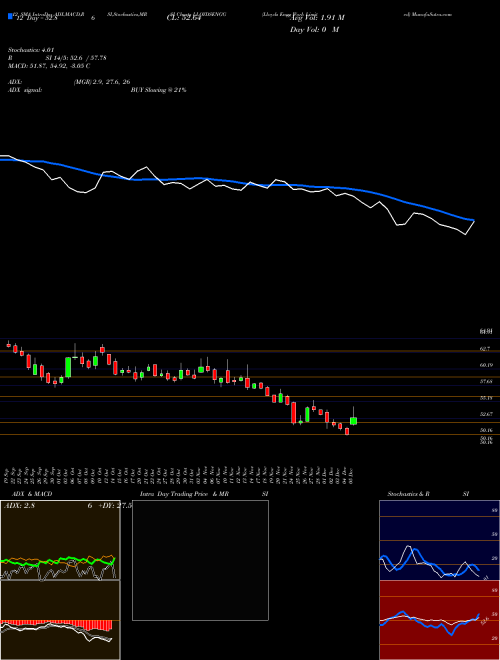This screenshot has height=660, width=500.
Task: Open the ADX indicator chart thumbnail
Action: click(x=60, y=540)
